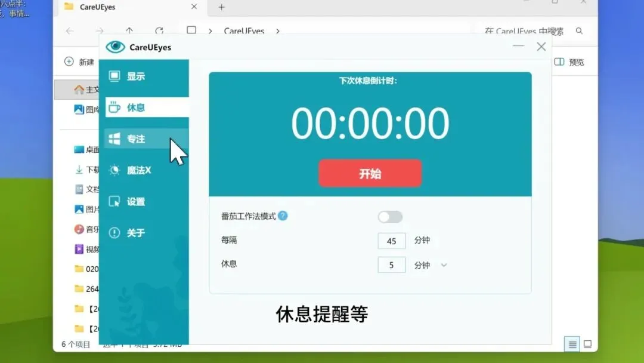Switch Explorer to large icons view
The width and height of the screenshot is (644, 363).
pyautogui.click(x=588, y=344)
